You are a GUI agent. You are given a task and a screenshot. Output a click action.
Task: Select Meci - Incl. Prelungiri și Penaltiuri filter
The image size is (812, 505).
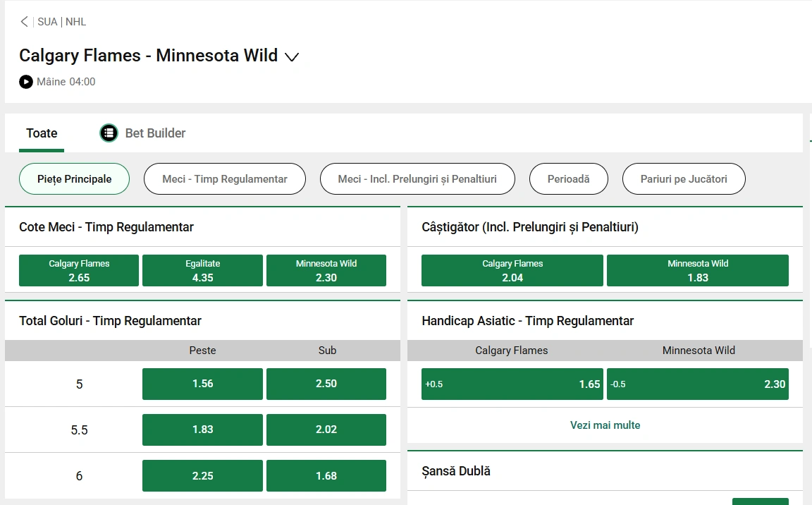coord(417,179)
